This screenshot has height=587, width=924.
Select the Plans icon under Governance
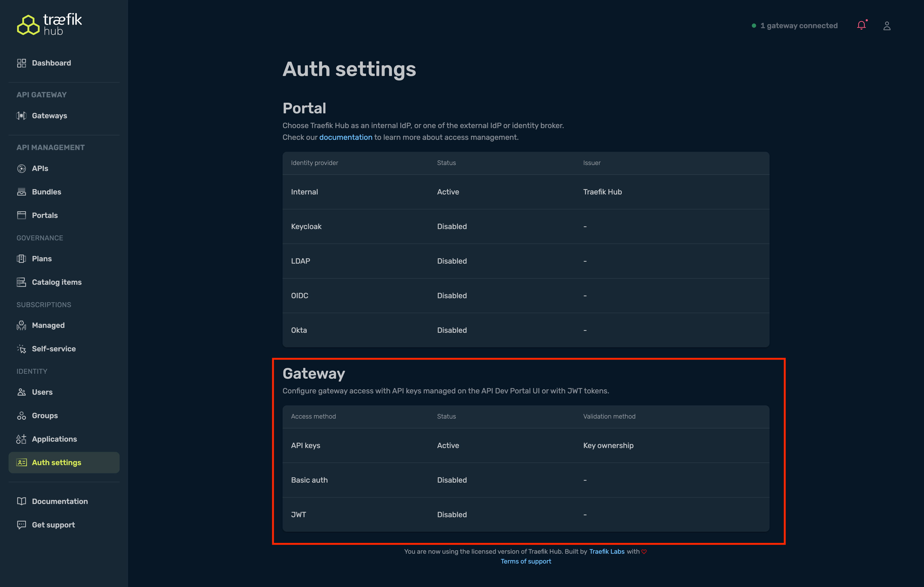22,258
